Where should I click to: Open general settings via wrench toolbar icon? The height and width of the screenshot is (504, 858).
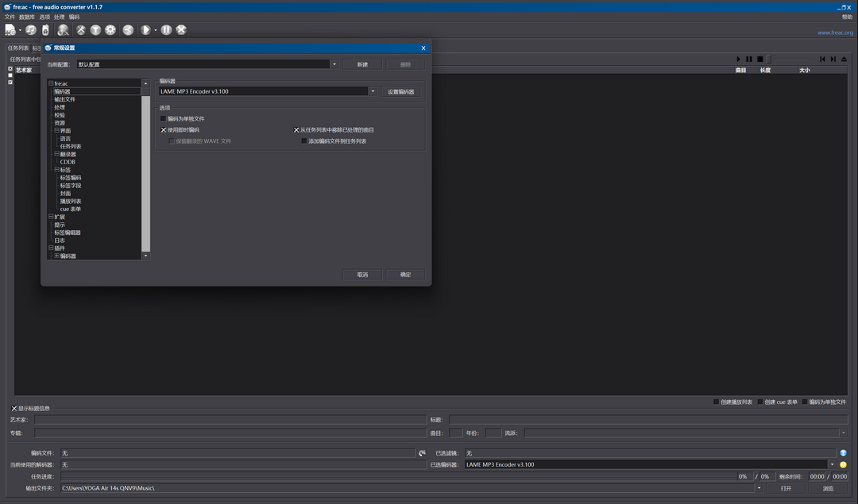80,29
